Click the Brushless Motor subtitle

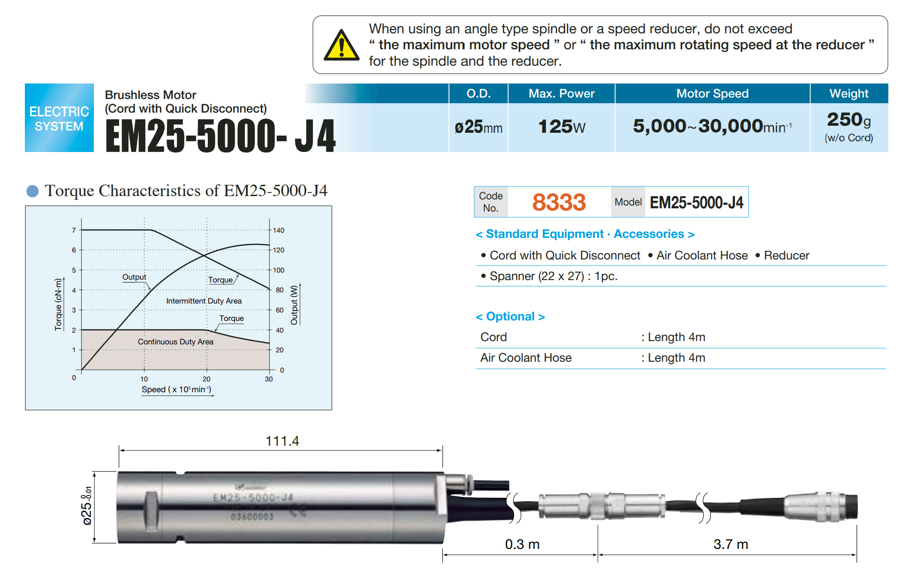(x=151, y=95)
